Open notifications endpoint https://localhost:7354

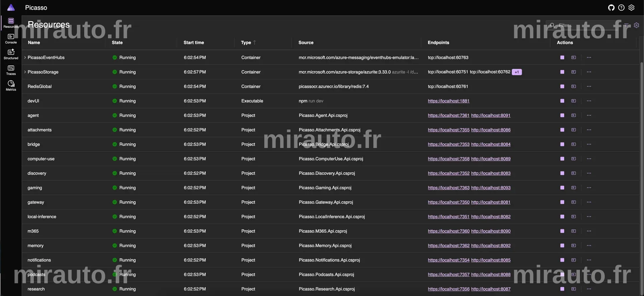click(448, 260)
